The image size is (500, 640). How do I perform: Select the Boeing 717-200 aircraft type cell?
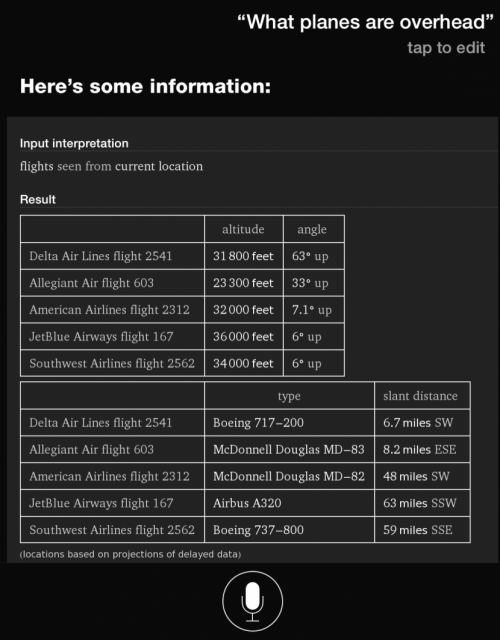tap(289, 422)
